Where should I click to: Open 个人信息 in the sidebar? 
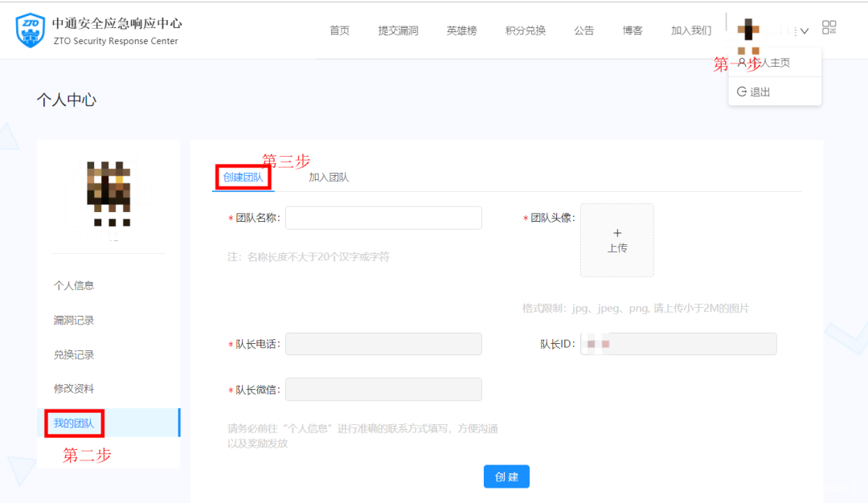point(74,285)
